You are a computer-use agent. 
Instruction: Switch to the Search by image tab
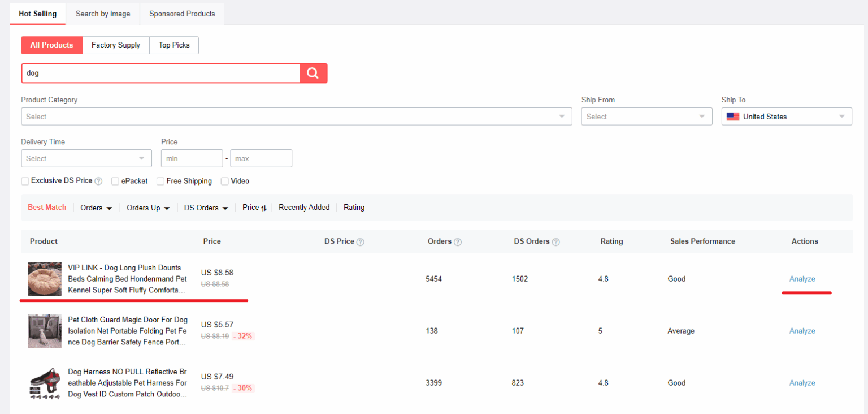103,14
